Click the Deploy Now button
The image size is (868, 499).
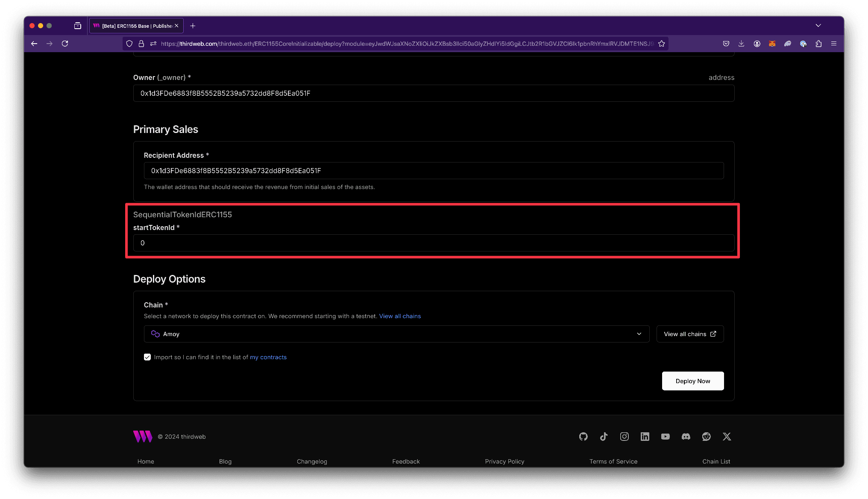point(692,381)
